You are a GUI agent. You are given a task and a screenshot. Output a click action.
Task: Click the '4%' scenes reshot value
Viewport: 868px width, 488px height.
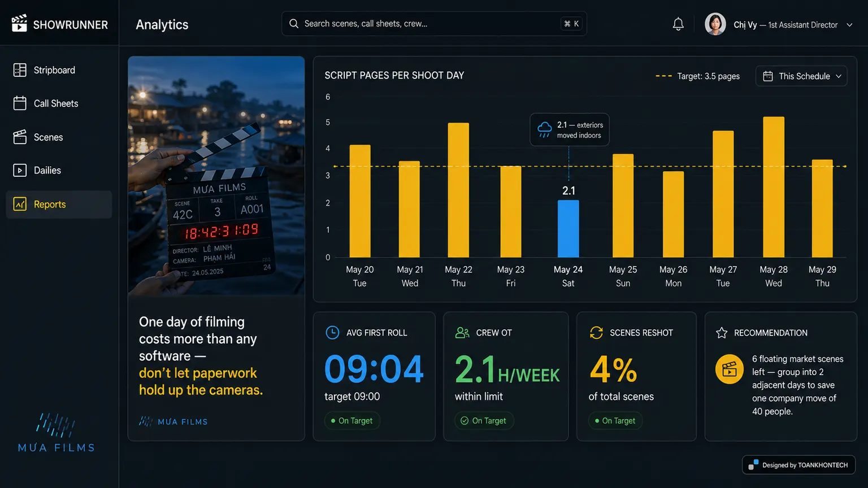[613, 370]
